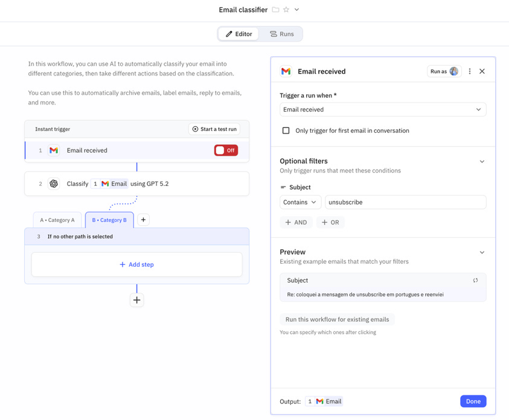Check Only trigger for first email in conversation

pos(286,131)
